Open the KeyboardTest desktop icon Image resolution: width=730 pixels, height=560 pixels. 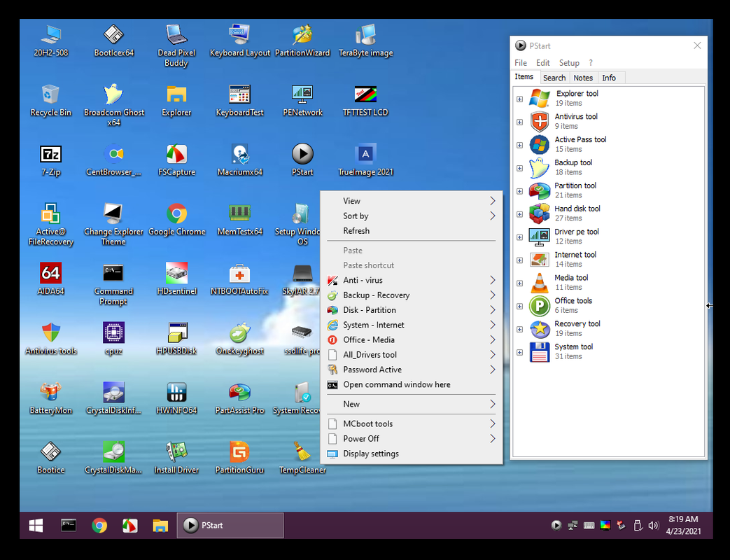pos(240,100)
